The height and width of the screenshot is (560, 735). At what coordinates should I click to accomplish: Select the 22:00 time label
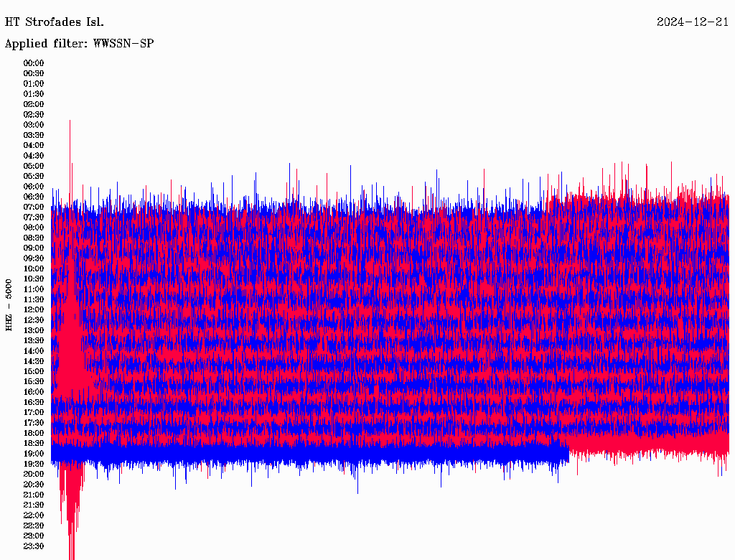pyautogui.click(x=34, y=515)
